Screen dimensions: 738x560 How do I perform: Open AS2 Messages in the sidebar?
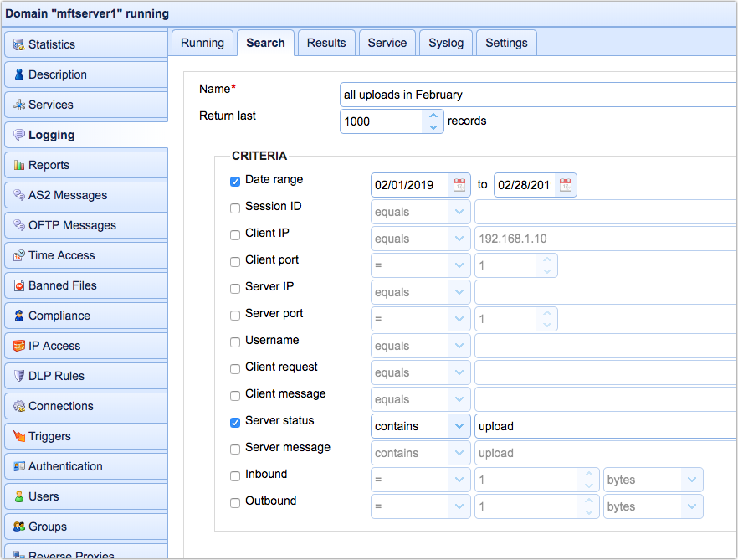[18, 195]
